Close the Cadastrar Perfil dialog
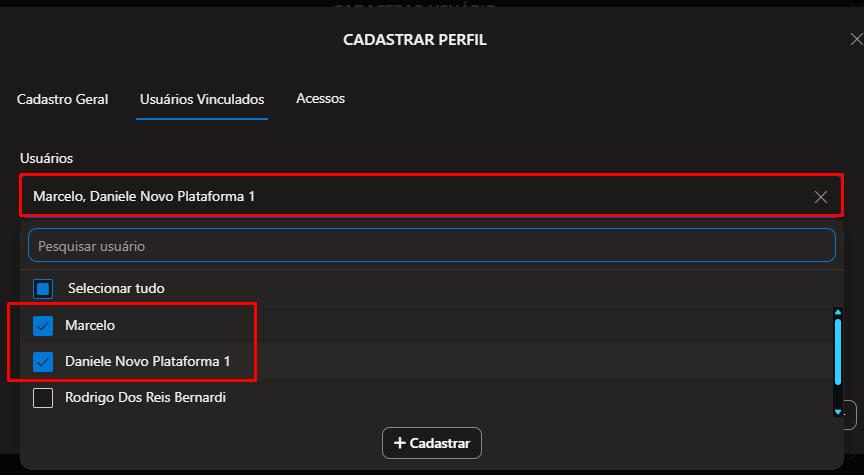The height and width of the screenshot is (475, 864). pos(856,40)
